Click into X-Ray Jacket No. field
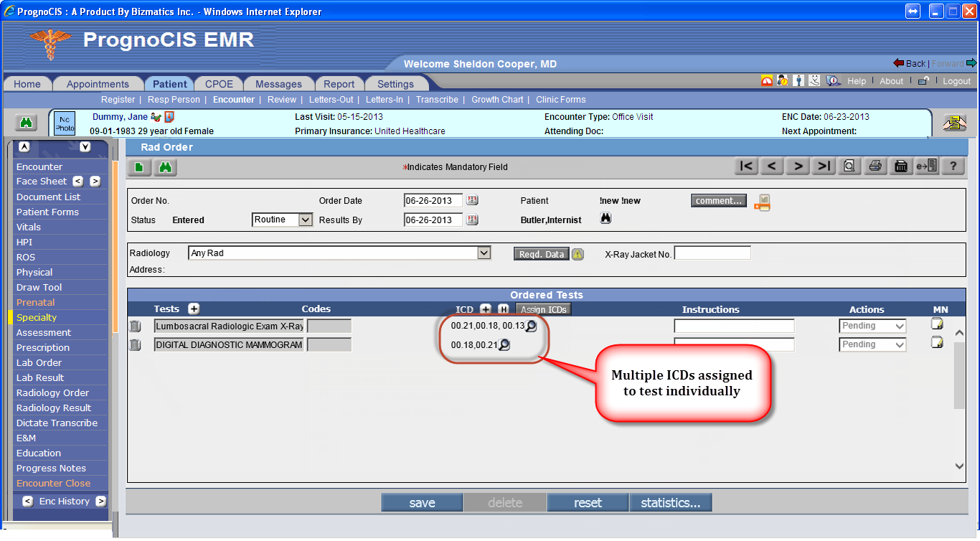The width and height of the screenshot is (980, 541). click(x=712, y=253)
